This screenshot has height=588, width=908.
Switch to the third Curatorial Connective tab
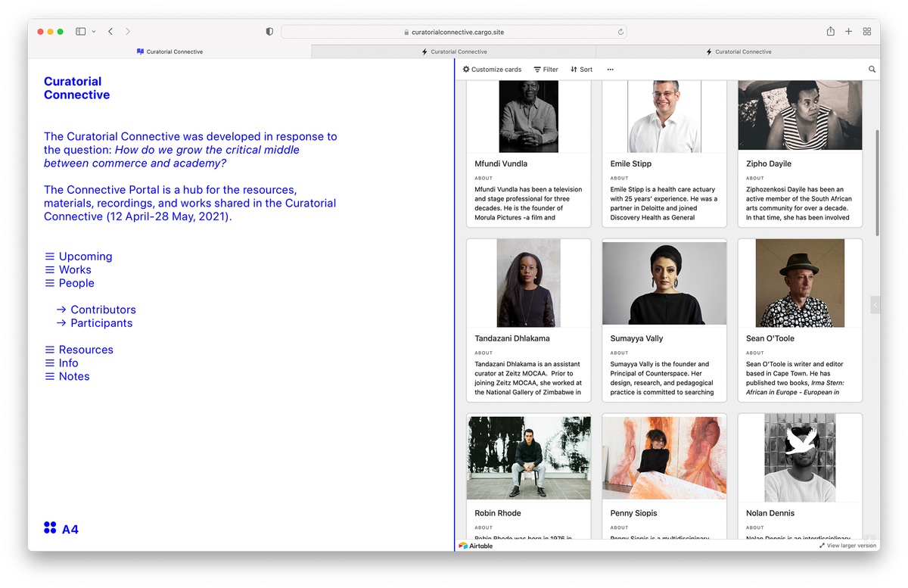[739, 51]
